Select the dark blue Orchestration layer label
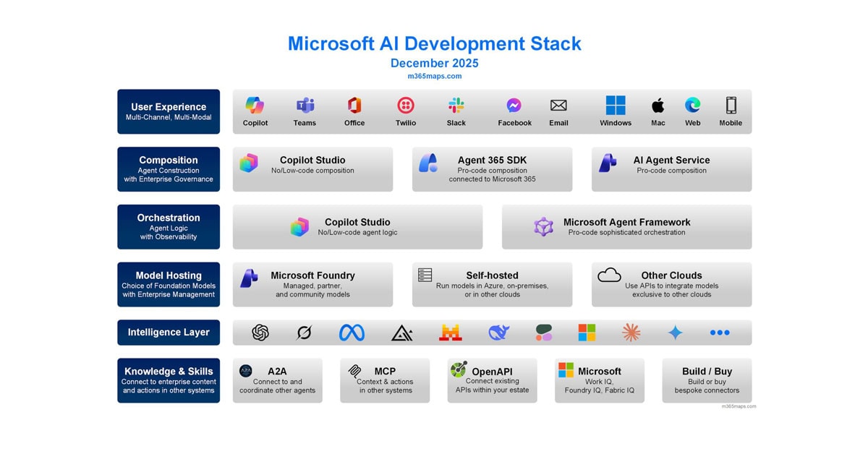Screen dimensions: 868x454 click(x=169, y=227)
